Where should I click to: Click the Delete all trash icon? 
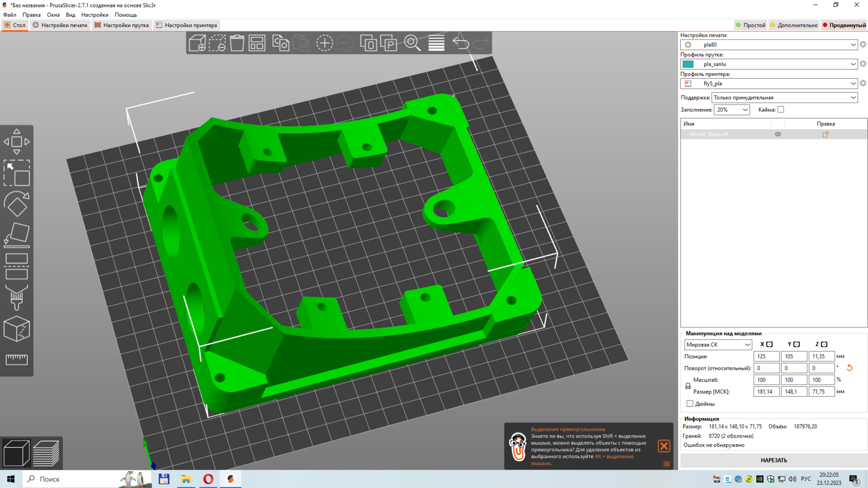[x=237, y=43]
